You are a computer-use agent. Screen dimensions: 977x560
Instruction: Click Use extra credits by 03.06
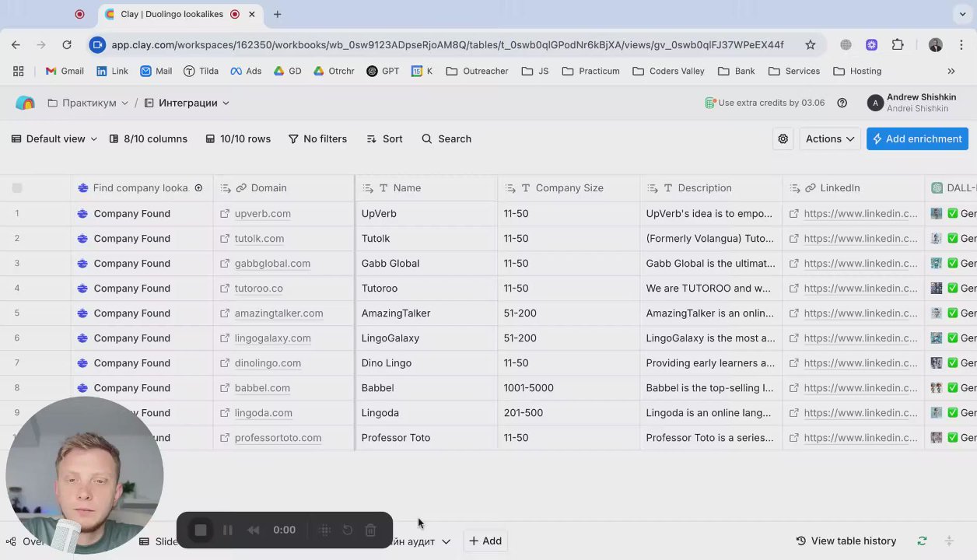tap(765, 103)
